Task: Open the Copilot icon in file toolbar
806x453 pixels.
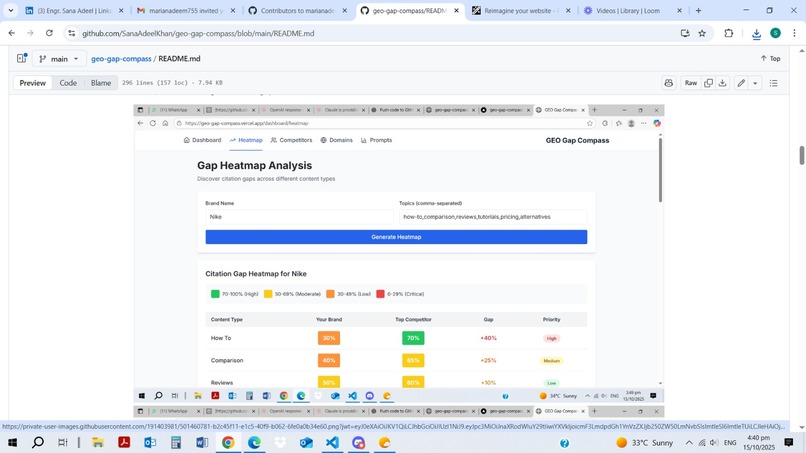Action: [x=668, y=83]
